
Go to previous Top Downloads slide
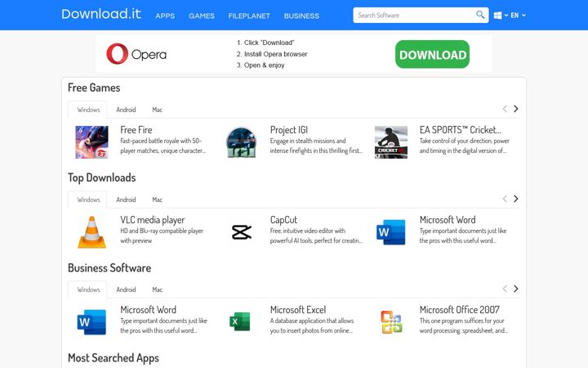pos(505,199)
